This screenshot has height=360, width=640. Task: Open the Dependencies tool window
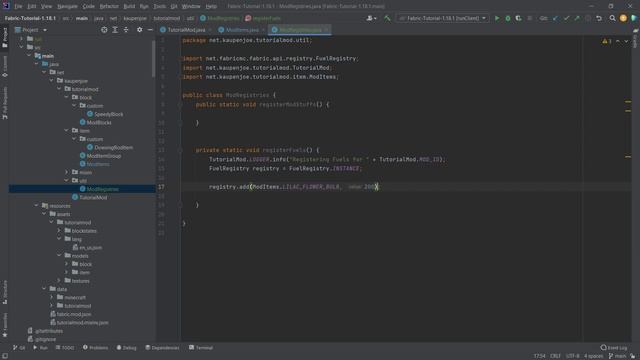162,348
